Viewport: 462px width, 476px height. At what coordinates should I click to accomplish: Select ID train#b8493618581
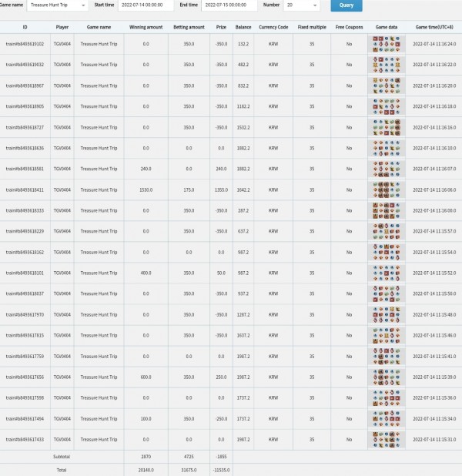(x=25, y=169)
